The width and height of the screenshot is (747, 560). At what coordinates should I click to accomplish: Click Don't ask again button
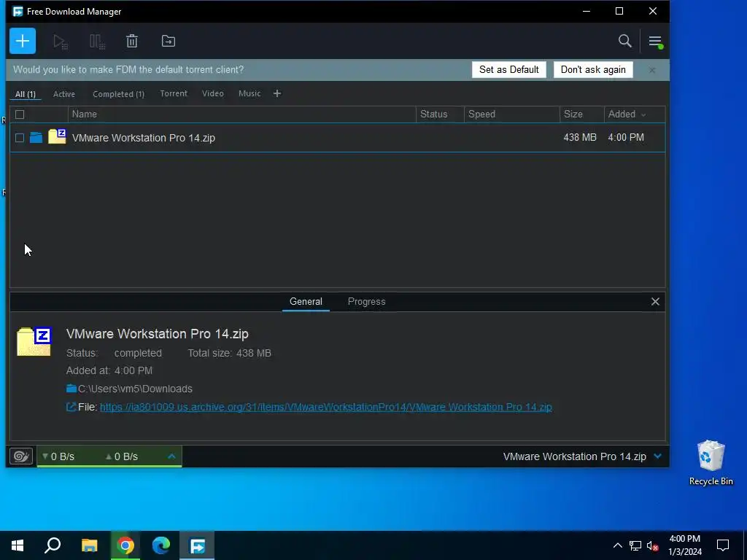point(593,69)
